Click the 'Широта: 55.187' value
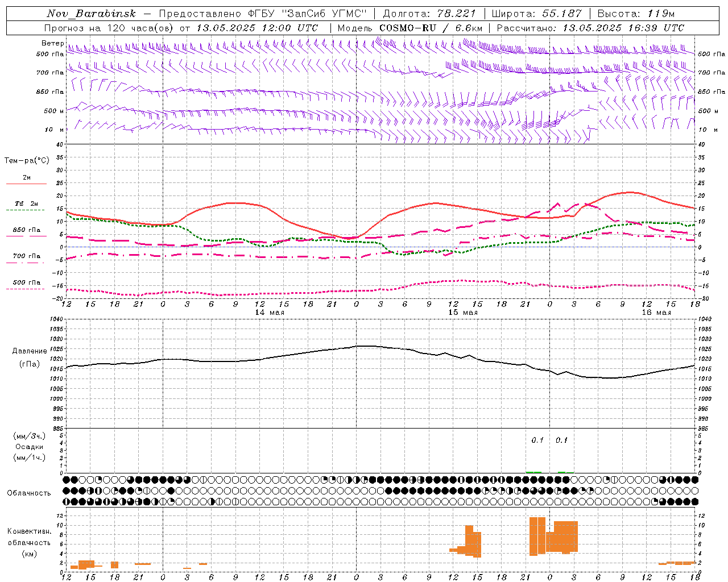The width and height of the screenshot is (728, 582). [536, 14]
